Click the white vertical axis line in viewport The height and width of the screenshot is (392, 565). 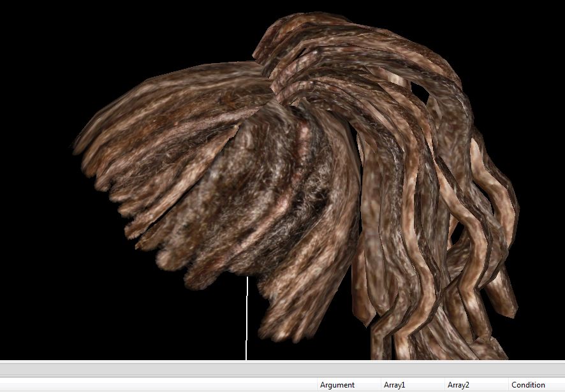(247, 319)
